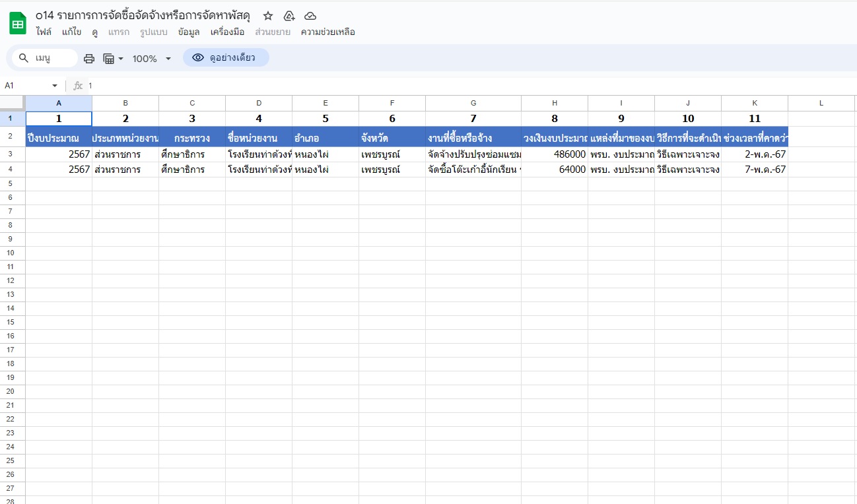Star this spreadsheet document
Screen dimensions: 857x504
pyautogui.click(x=267, y=16)
